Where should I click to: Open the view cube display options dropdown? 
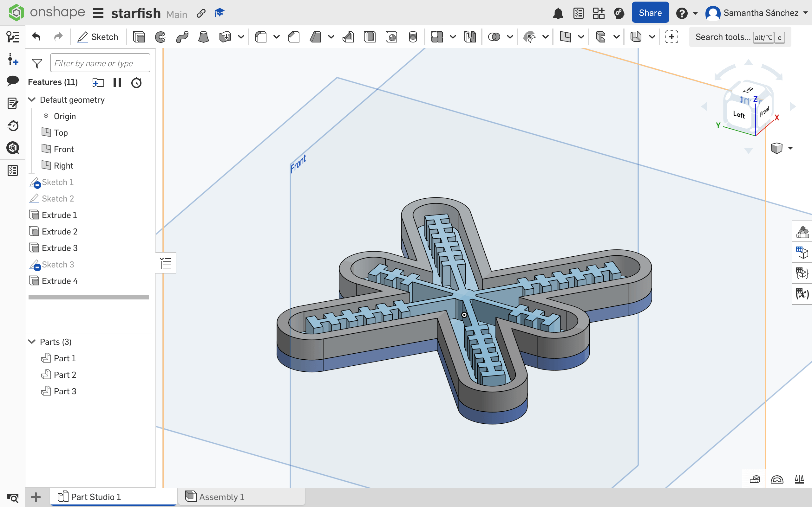790,148
